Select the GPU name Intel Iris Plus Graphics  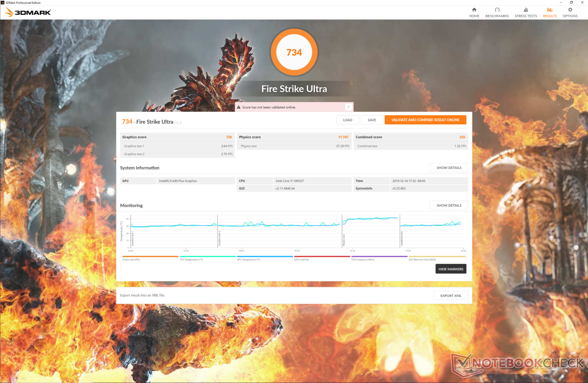pyautogui.click(x=178, y=181)
